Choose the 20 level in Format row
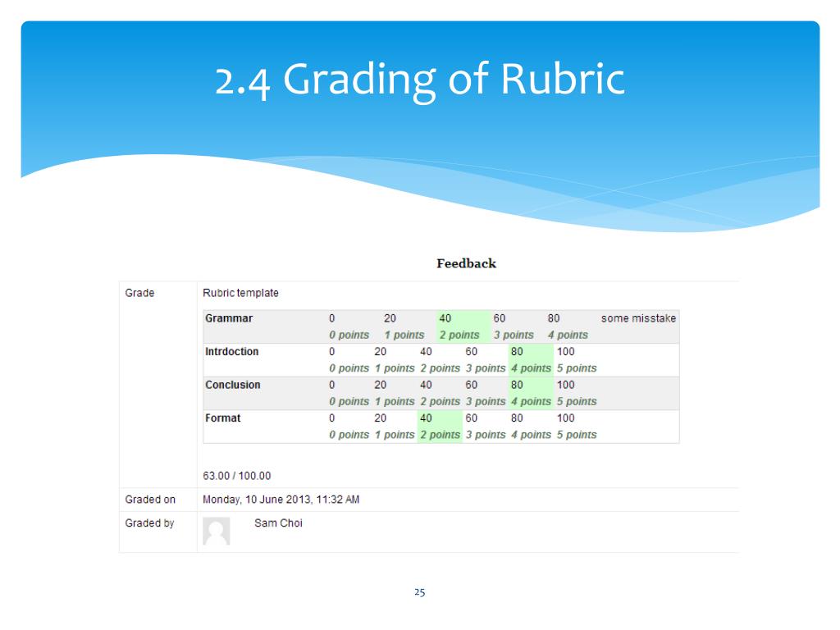This screenshot has height=630, width=840. coord(395,426)
